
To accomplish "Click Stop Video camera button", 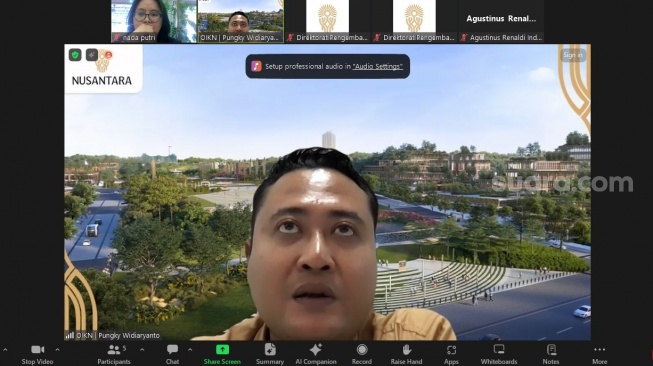I will pos(37,354).
